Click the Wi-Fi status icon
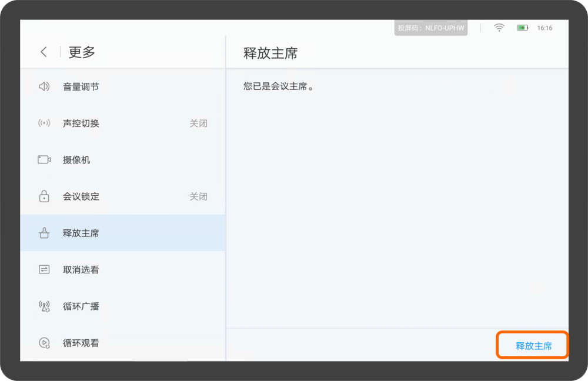 tap(499, 27)
